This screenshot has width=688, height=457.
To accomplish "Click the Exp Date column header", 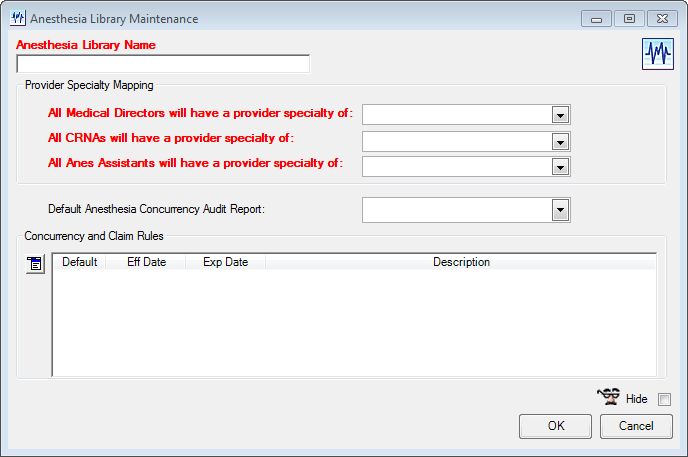I will coord(226,262).
